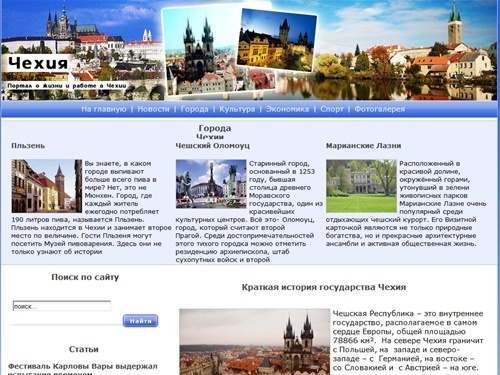
Task: Open the На главную menu item
Action: click(104, 109)
